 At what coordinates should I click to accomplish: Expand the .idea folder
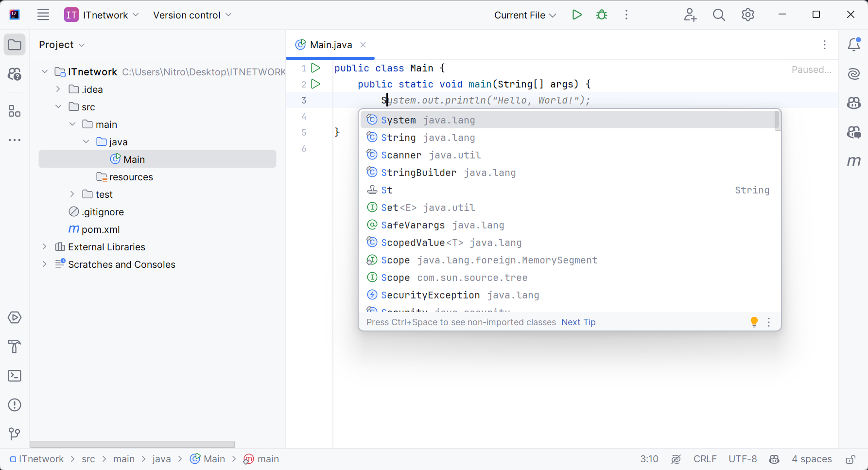[x=58, y=89]
